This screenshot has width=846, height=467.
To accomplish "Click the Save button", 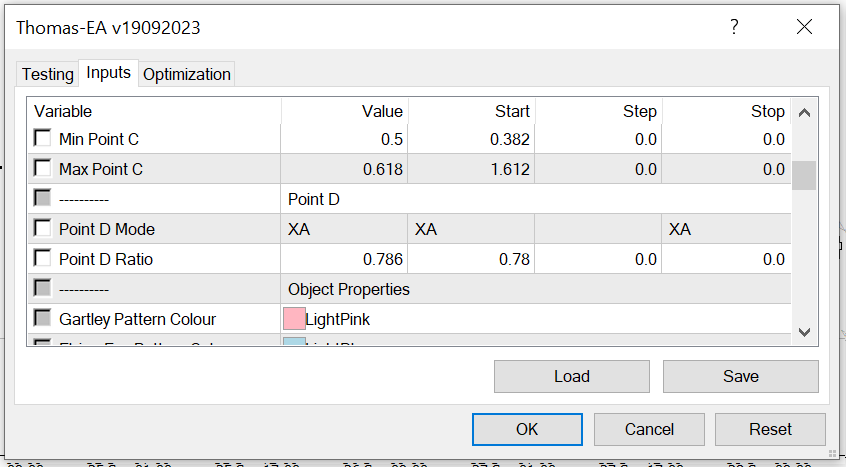I will (x=741, y=376).
